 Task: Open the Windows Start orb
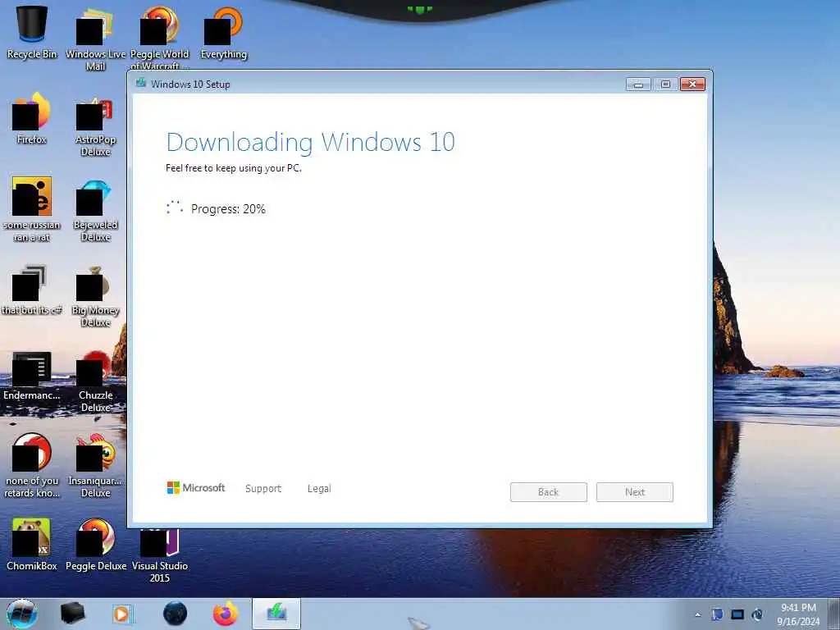(21, 614)
